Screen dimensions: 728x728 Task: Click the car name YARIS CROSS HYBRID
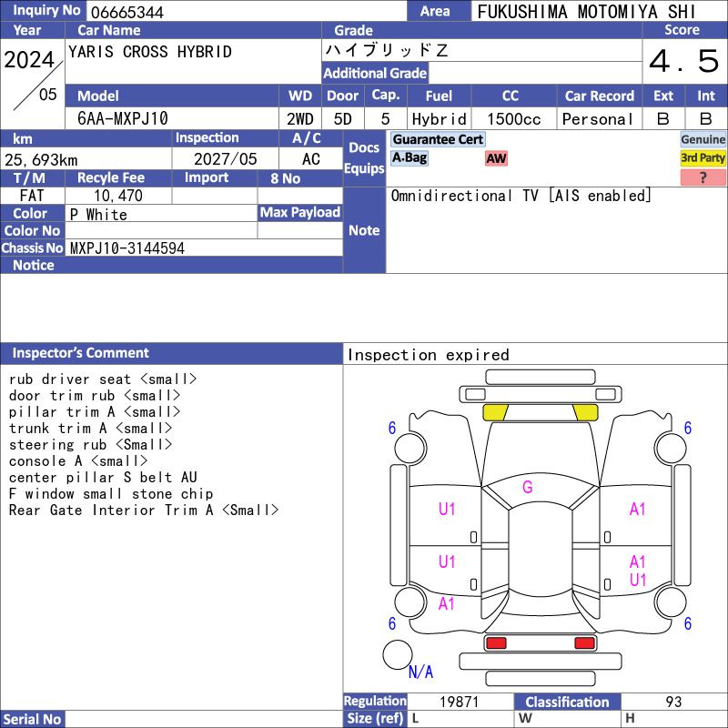(150, 52)
